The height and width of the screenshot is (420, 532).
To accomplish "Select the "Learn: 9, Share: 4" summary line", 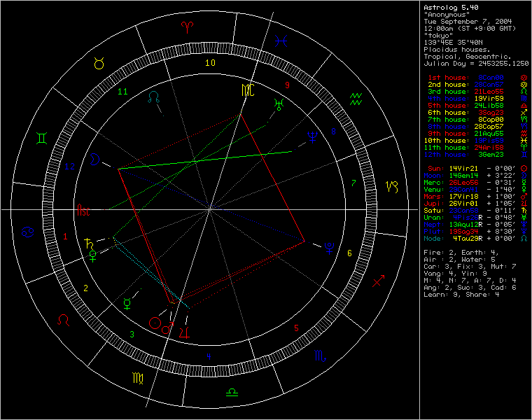I will (x=461, y=295).
